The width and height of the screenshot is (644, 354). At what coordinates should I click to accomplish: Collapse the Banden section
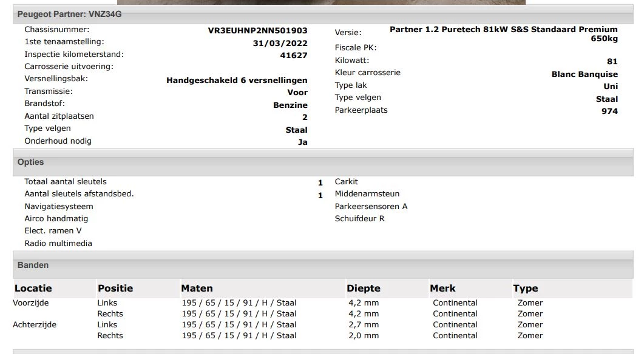32,265
